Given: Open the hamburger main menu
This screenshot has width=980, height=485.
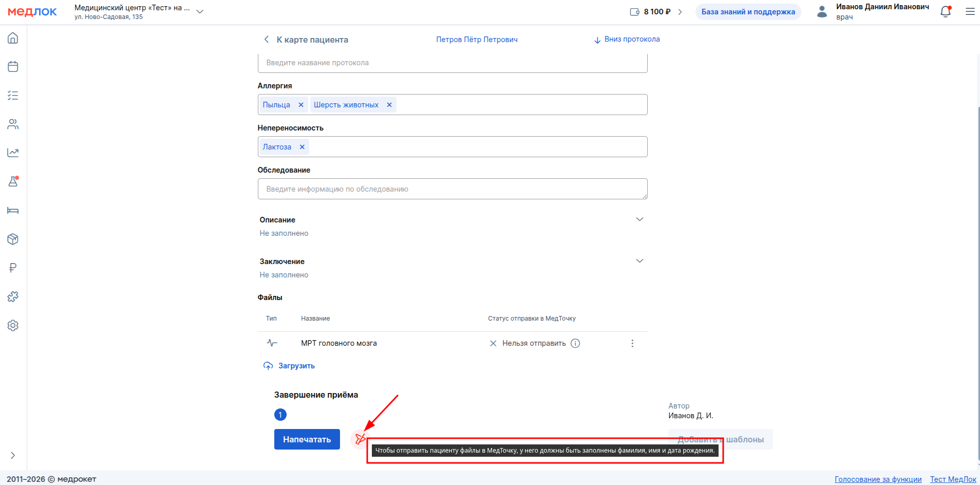Looking at the screenshot, I should [970, 12].
